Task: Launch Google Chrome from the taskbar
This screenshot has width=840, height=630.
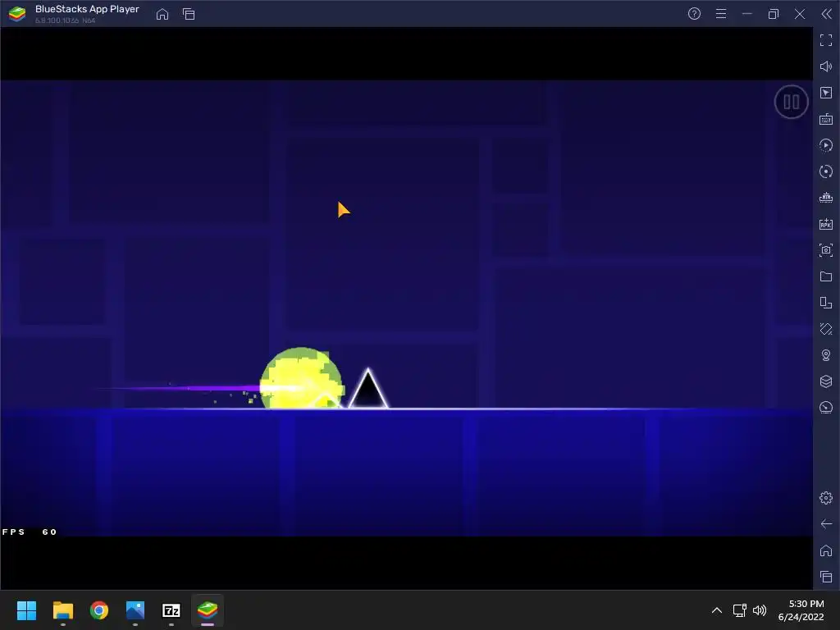Action: point(99,610)
